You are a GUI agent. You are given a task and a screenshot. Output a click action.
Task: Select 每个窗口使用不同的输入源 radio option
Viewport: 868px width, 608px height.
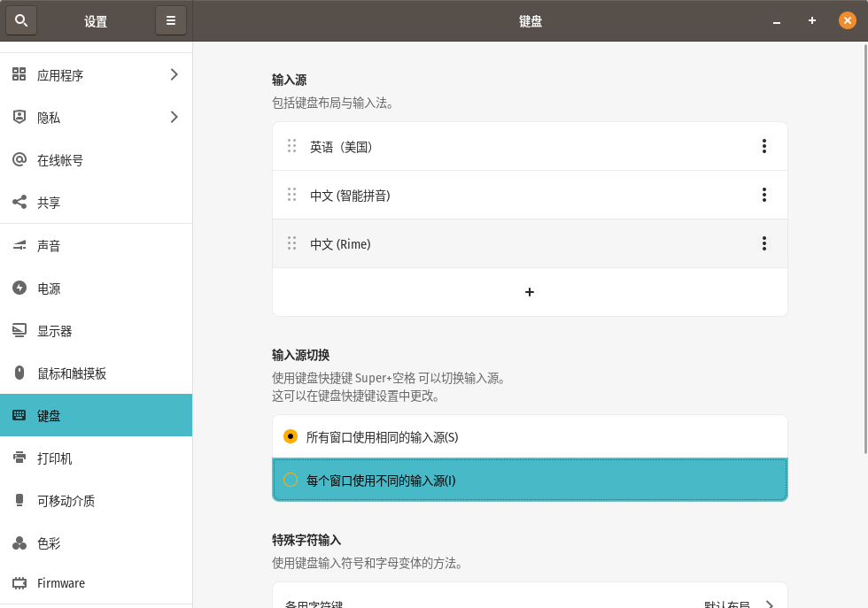291,480
